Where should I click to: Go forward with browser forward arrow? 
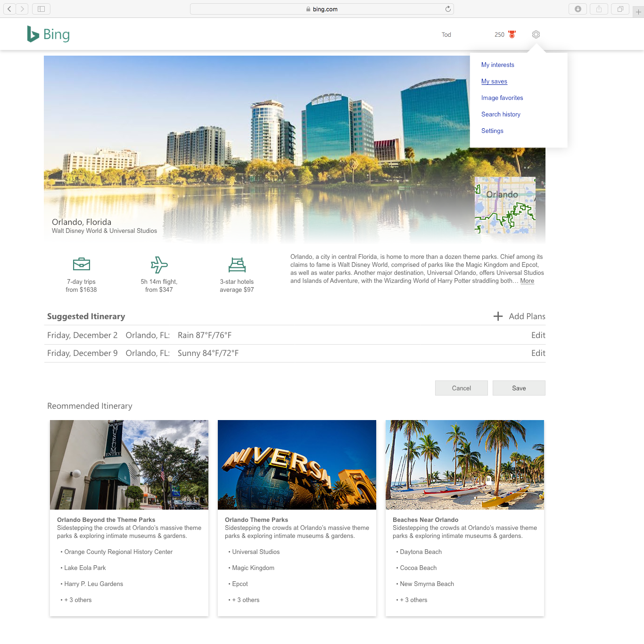pos(22,9)
